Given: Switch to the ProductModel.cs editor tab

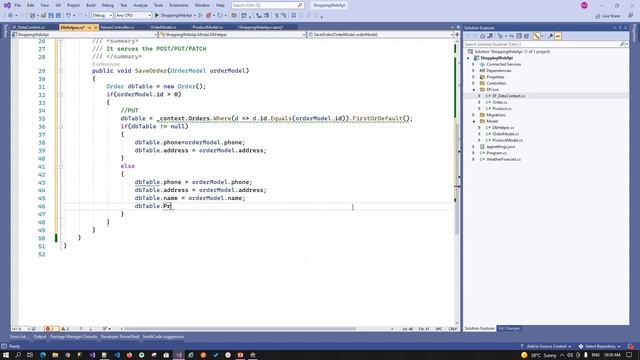Looking at the screenshot, I should (x=208, y=27).
